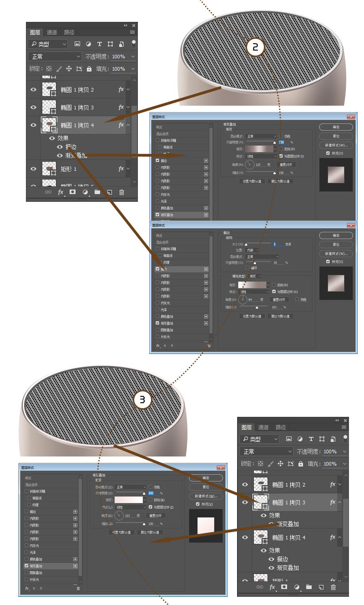Click type layer filter T icon in lower Layers panel
364x605 pixels.
[311, 439]
